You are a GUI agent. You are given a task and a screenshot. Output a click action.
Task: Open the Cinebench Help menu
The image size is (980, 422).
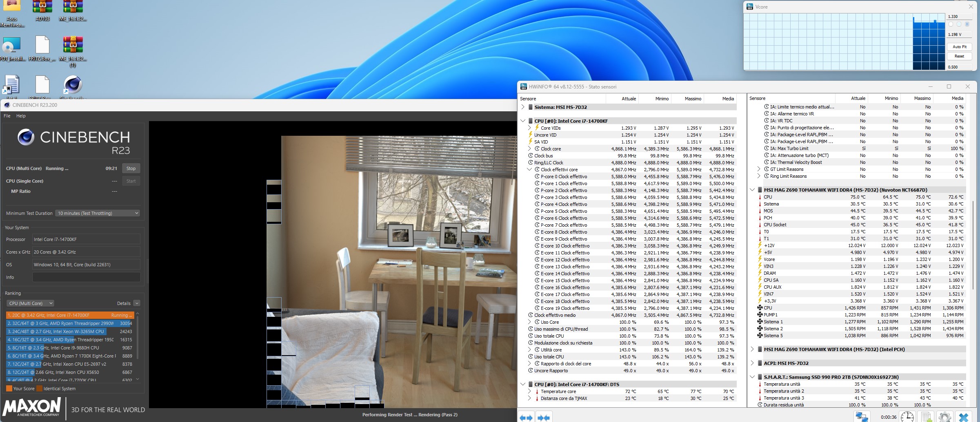point(21,116)
